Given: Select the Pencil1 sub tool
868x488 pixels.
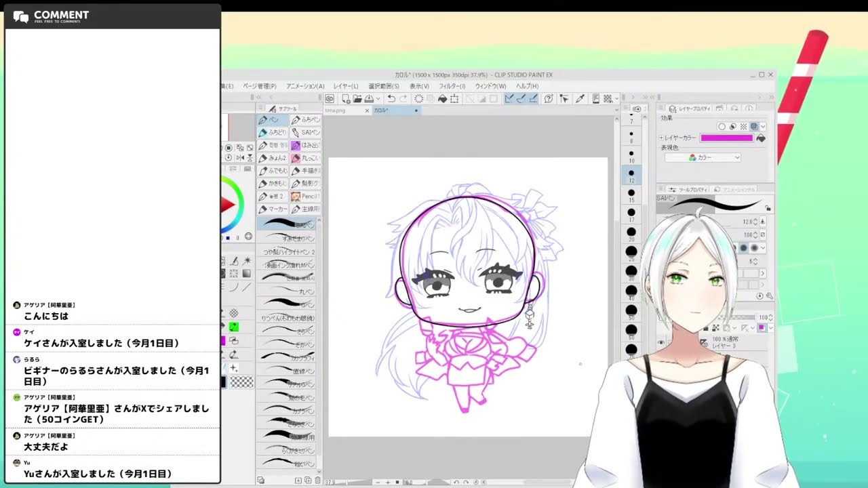Looking at the screenshot, I should (305, 197).
